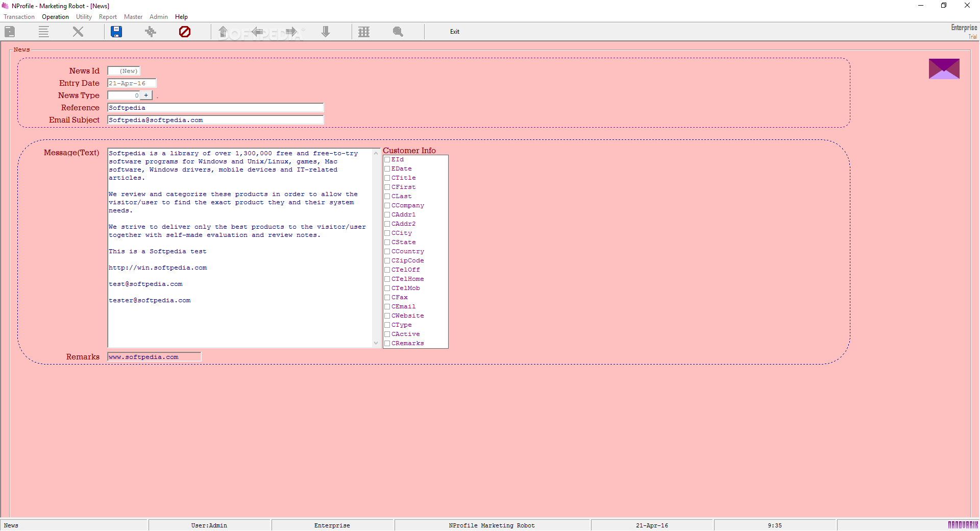Click the edit lines toolbar icon
980x531 pixels.
(44, 32)
